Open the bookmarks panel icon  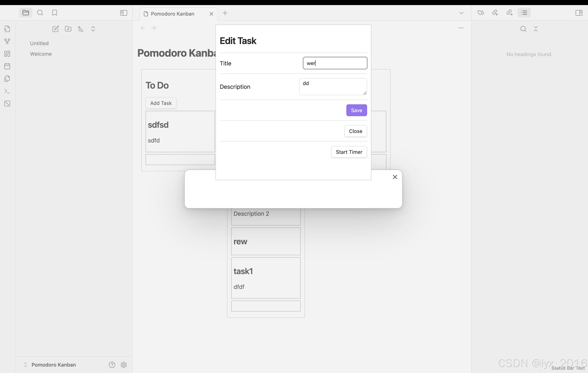(x=54, y=13)
